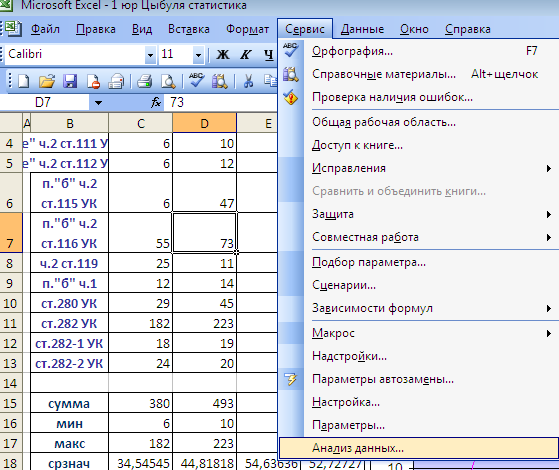Screen dimensions: 559x470
Task: Open the Name Box dropdown arrow
Action: [x=98, y=103]
